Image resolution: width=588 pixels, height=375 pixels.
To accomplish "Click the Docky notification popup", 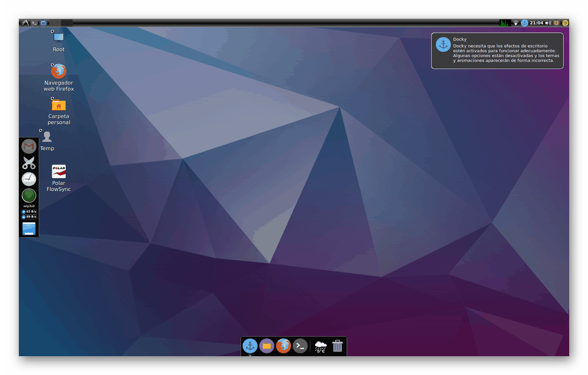I will [497, 51].
